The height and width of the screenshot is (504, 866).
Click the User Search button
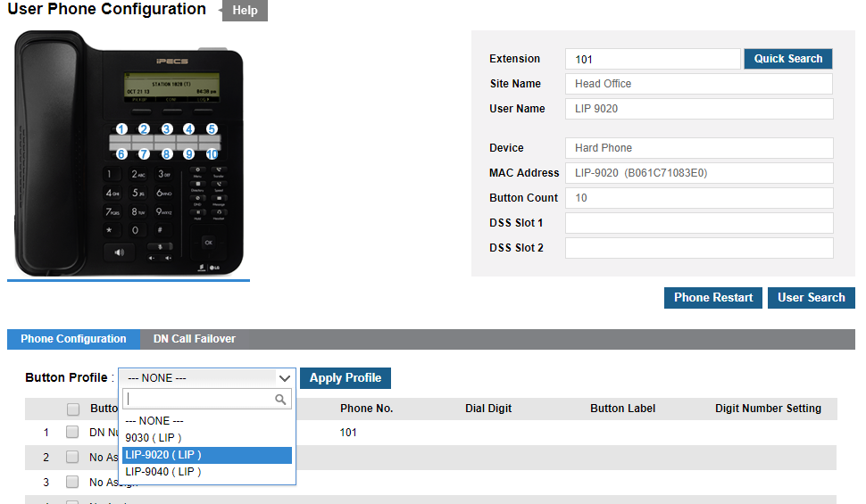(812, 298)
